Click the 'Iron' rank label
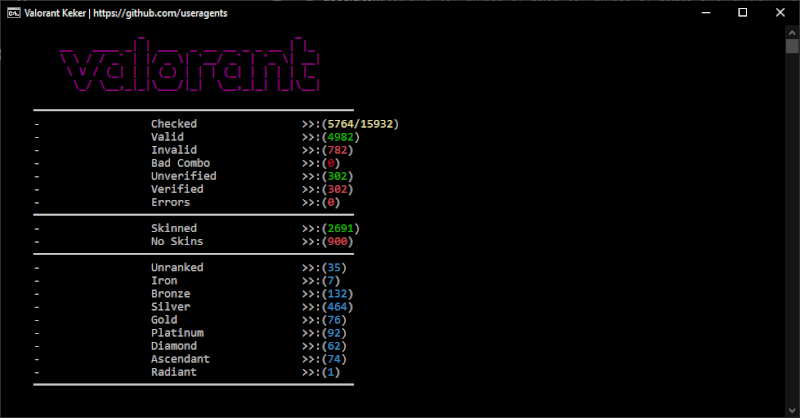Screen dimensions: 800x418 pyautogui.click(x=164, y=281)
